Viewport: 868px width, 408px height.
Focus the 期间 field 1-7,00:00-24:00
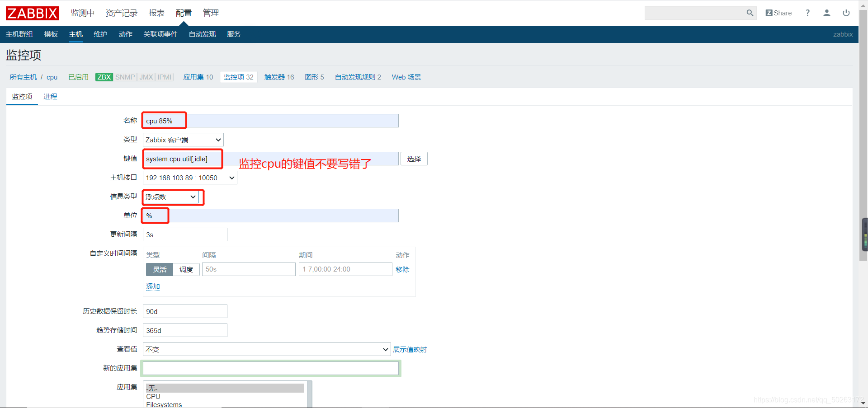[x=345, y=269]
